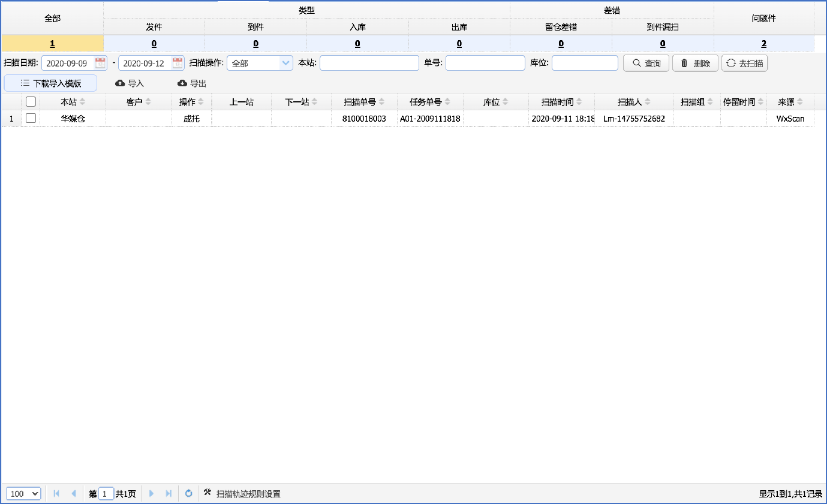Image resolution: width=827 pixels, height=504 pixels.
Task: Click the 成托 operation cell
Action: pos(191,119)
